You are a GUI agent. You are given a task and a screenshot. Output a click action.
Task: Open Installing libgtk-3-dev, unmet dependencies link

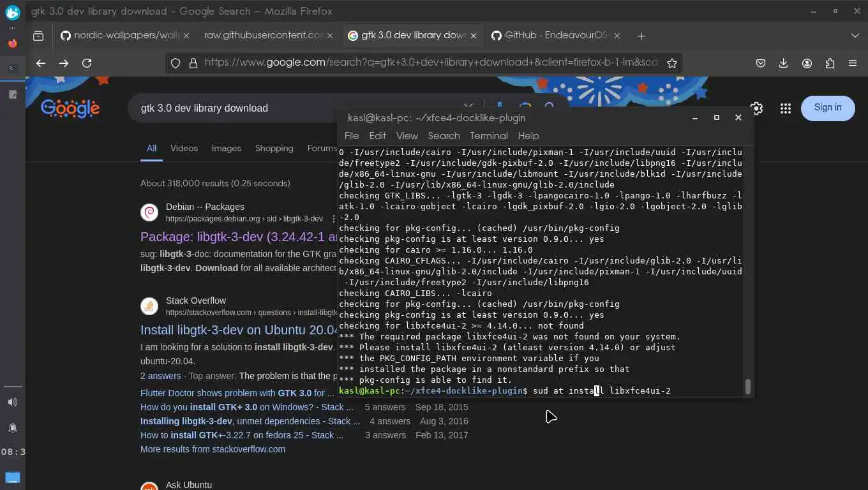coord(250,421)
